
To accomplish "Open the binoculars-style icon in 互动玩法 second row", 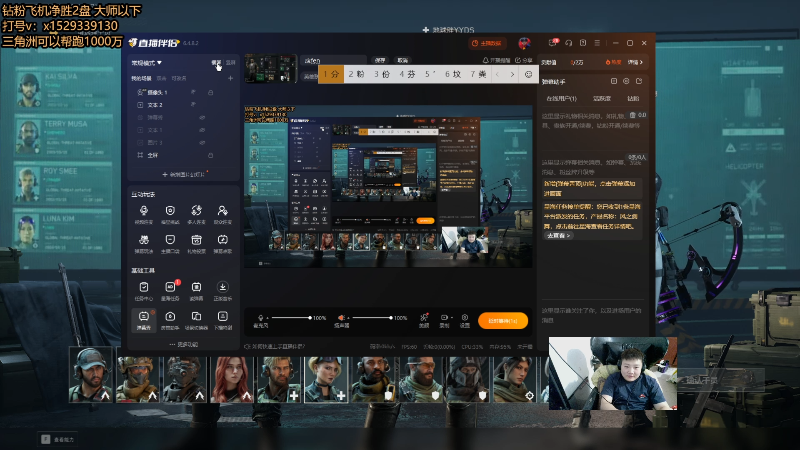I will click(144, 240).
